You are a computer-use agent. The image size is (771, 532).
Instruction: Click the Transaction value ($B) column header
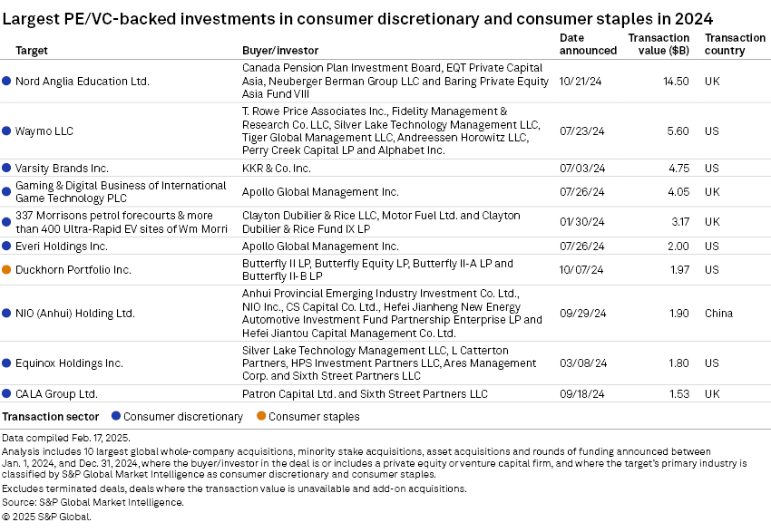[x=659, y=44]
